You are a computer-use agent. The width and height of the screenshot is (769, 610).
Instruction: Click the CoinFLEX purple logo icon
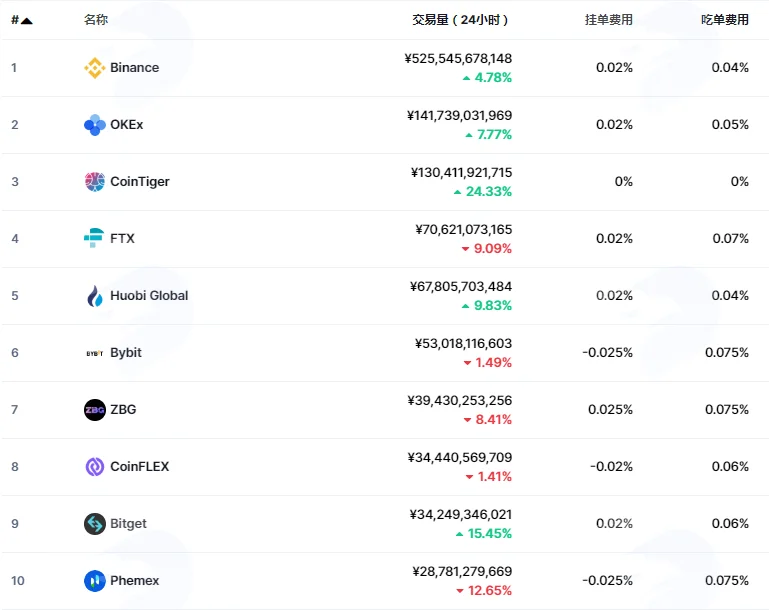(95, 466)
